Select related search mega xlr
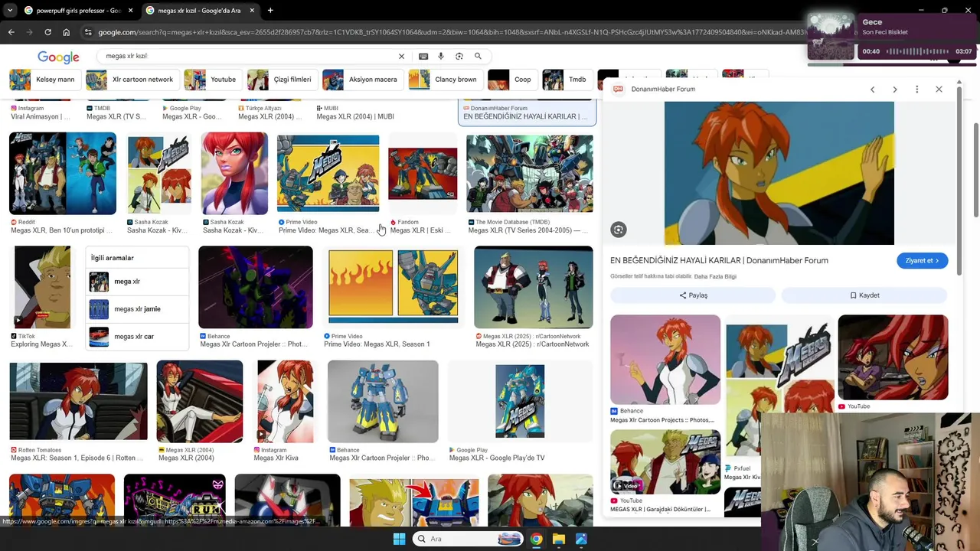 click(137, 282)
